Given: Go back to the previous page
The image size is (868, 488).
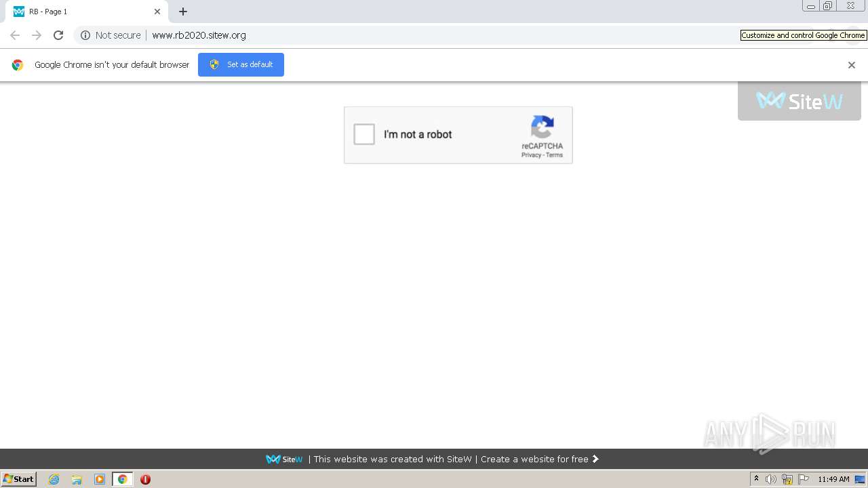Looking at the screenshot, I should click(x=15, y=35).
